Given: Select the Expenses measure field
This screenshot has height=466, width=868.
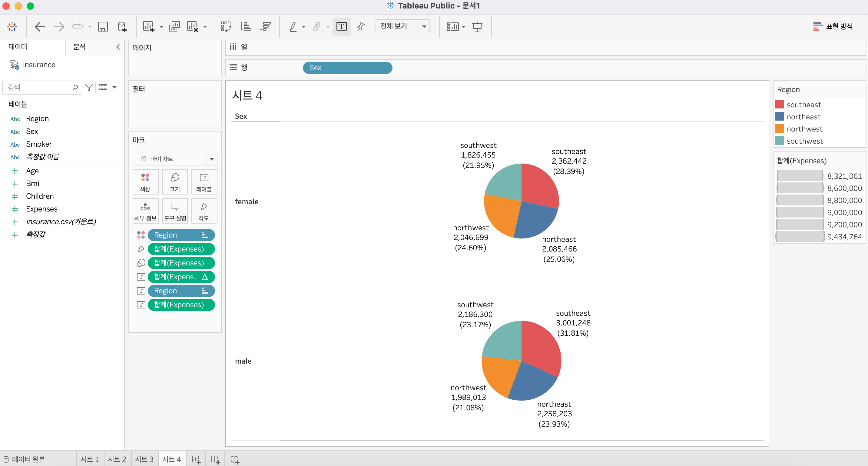Looking at the screenshot, I should [x=41, y=209].
